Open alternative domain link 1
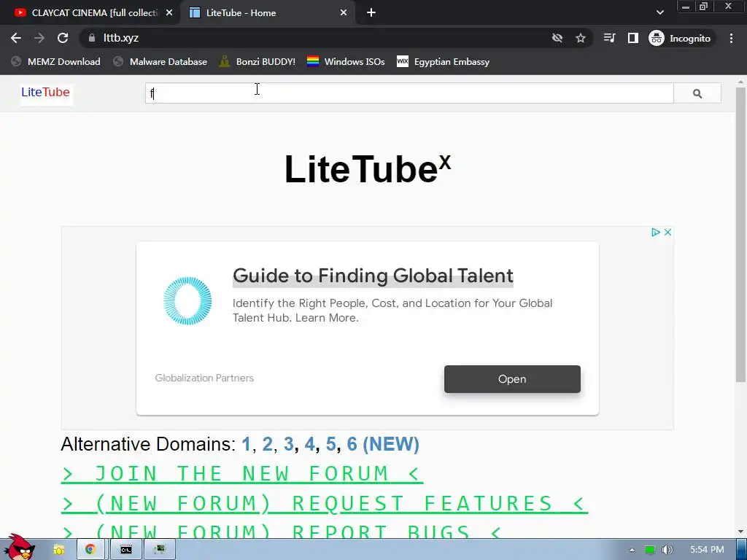Screen dimensions: 747x560 (246, 444)
